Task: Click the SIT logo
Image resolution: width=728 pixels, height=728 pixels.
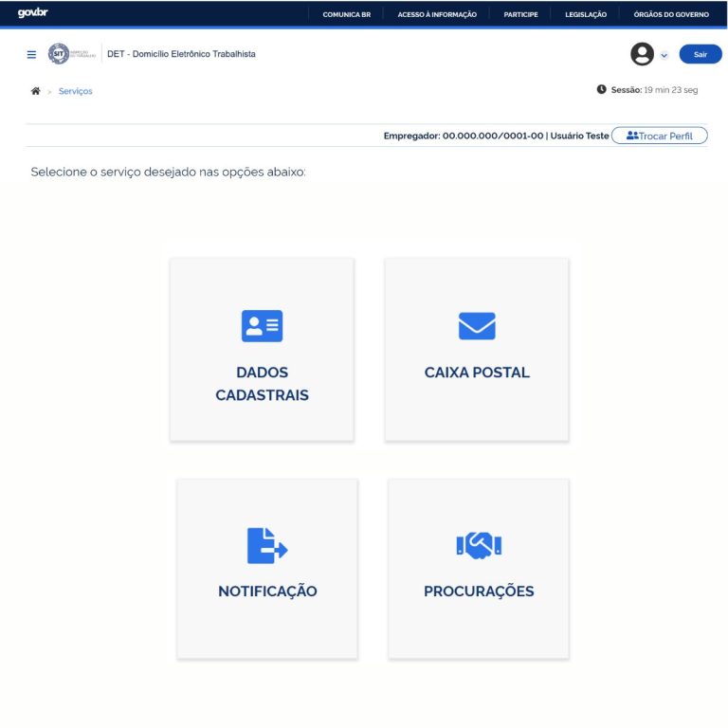Action: 71,54
